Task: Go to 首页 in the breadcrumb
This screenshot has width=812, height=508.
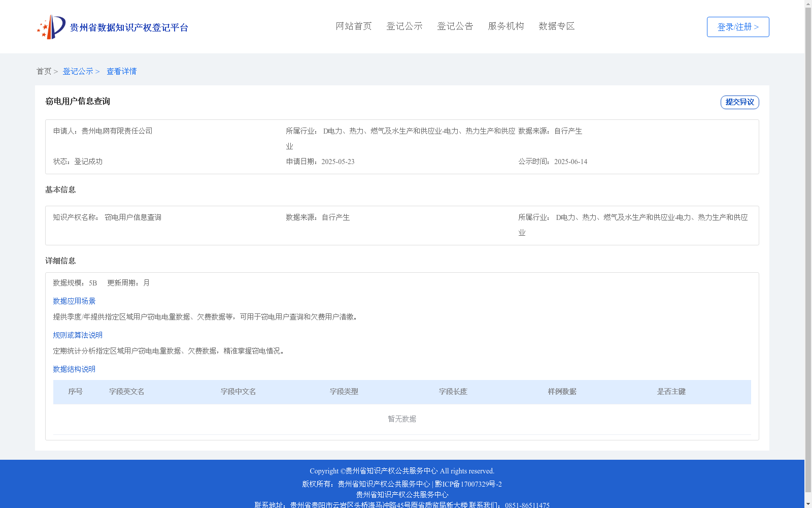Action: coord(44,72)
